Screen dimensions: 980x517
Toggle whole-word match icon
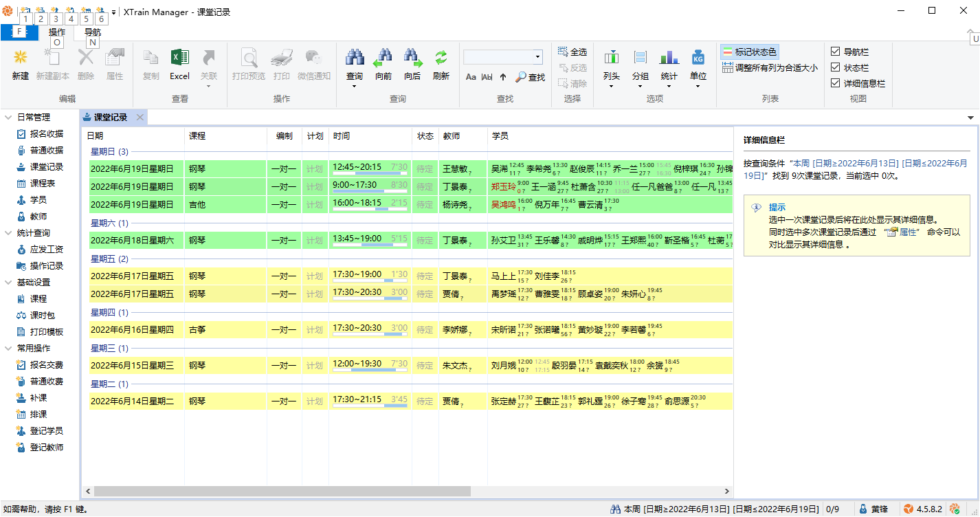click(x=487, y=77)
